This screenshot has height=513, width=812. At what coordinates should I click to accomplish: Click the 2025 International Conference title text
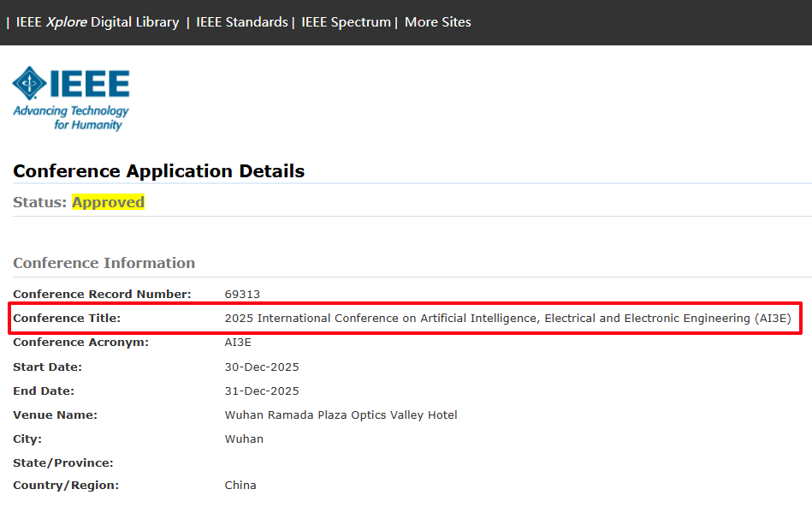(507, 318)
